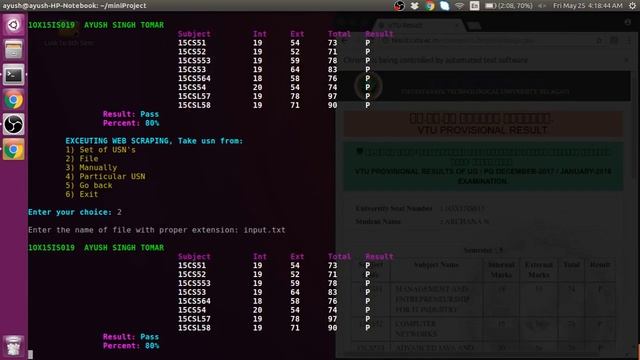Click the "1) Set of USN's" option
Viewport: 640px width, 360px height.
point(100,150)
